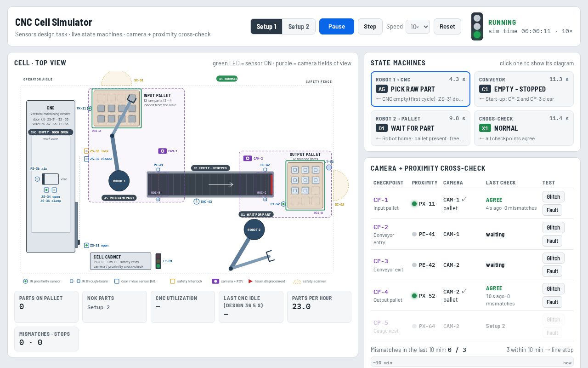This screenshot has width=588, height=368.
Task: Click the Robot 1 base circle
Action: pyautogui.click(x=119, y=181)
